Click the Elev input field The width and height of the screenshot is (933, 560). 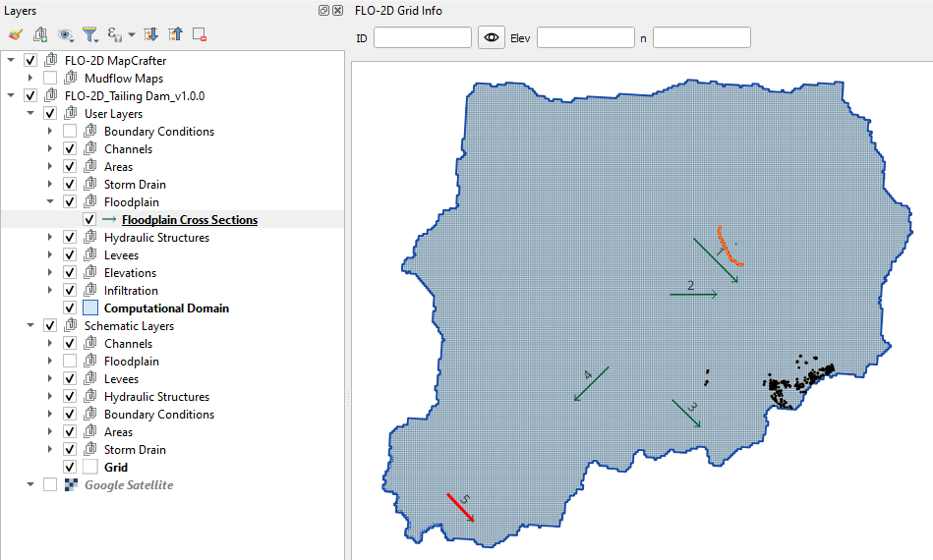tap(585, 37)
